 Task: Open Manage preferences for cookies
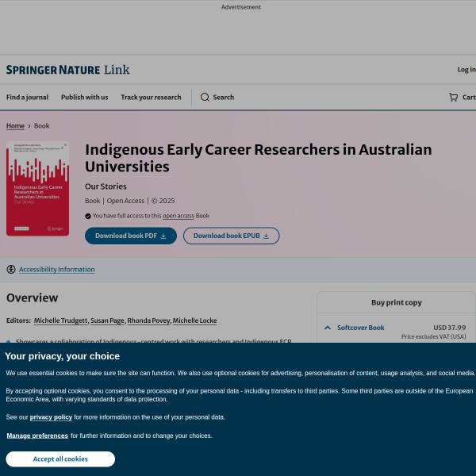pyautogui.click(x=37, y=436)
